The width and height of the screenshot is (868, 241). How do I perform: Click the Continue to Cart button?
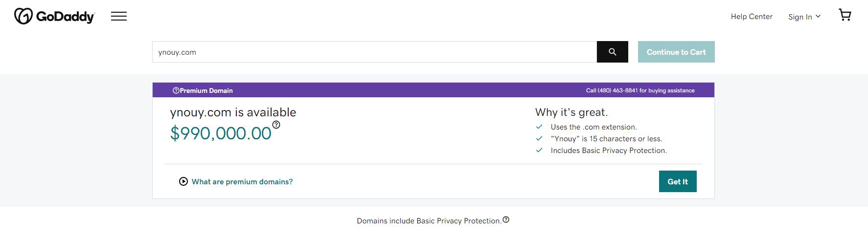point(676,52)
